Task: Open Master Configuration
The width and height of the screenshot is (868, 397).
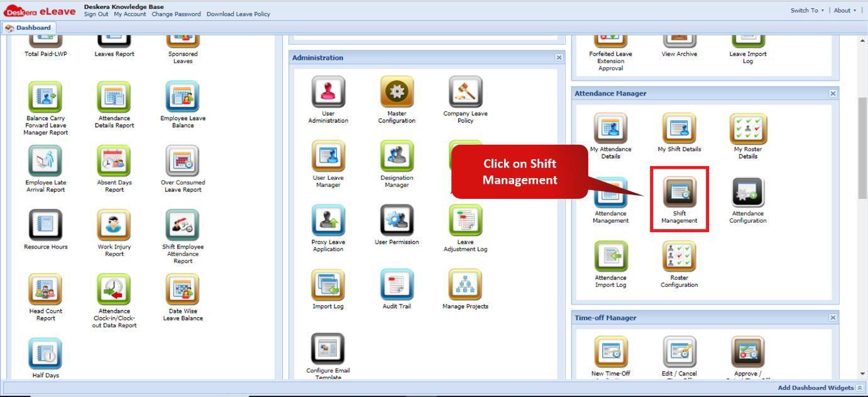Action: point(396,94)
